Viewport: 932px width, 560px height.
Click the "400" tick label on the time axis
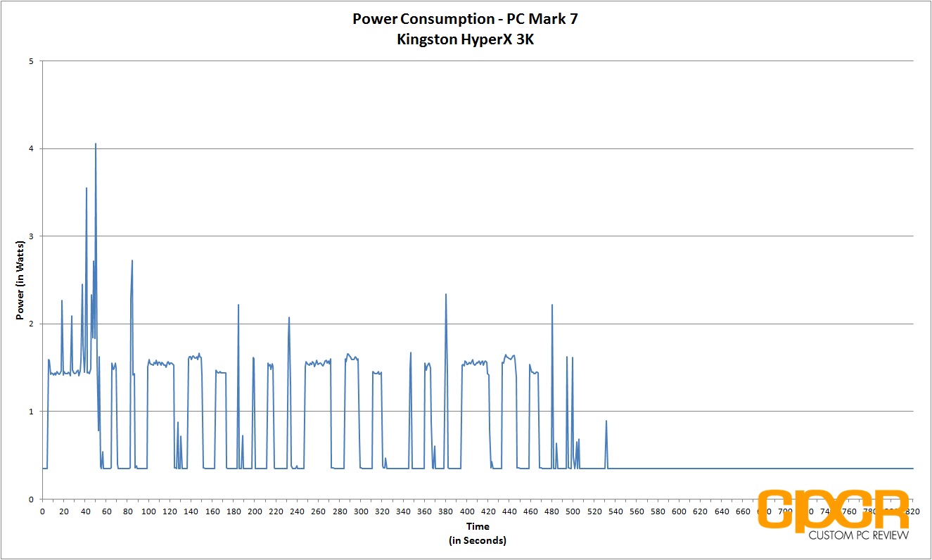pyautogui.click(x=467, y=511)
